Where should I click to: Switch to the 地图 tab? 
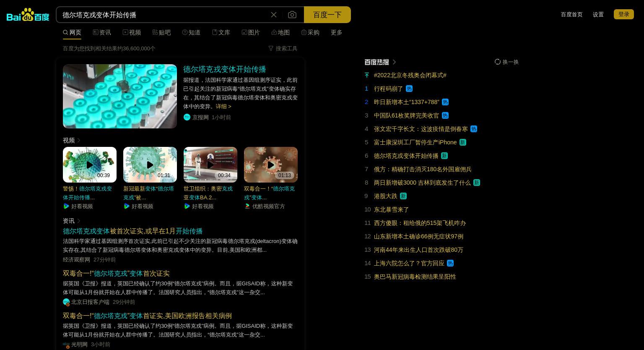pos(280,32)
